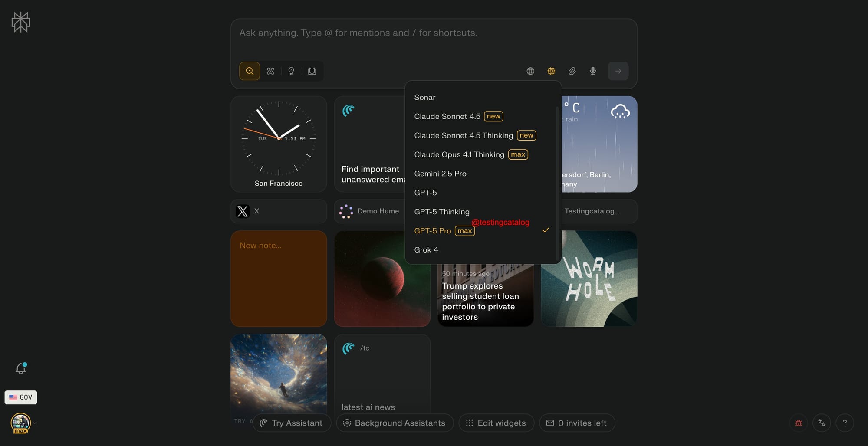This screenshot has height=446, width=868.
Task: Click the globe sources icon
Action: pos(530,71)
